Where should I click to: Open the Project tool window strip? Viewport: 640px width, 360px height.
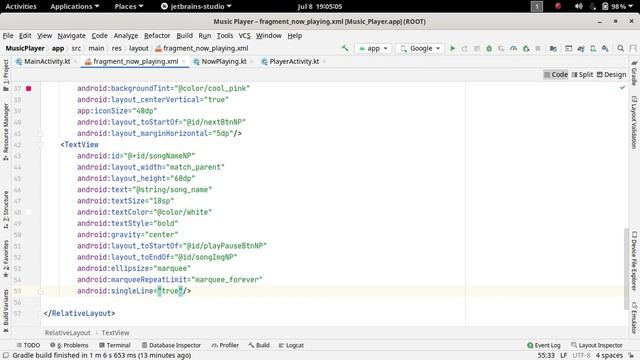click(x=6, y=75)
